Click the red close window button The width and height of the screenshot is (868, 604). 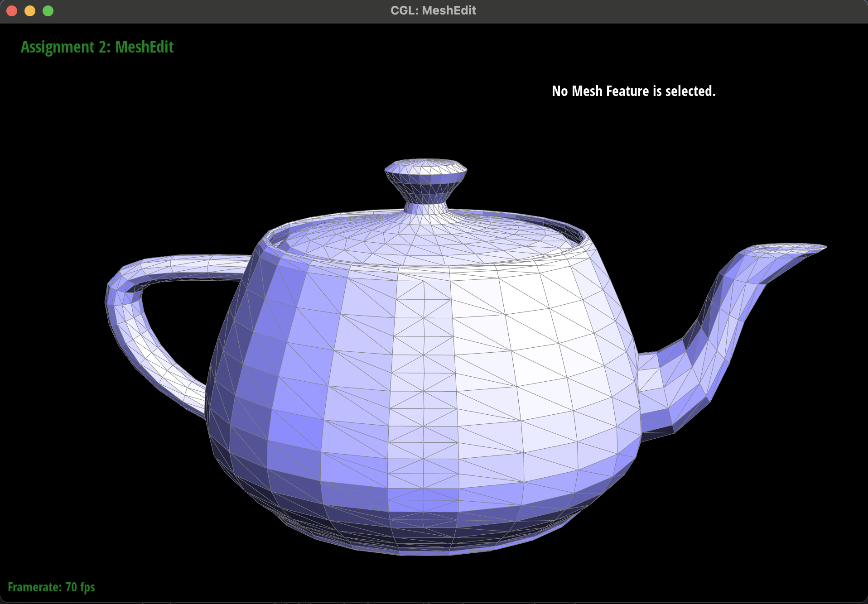click(12, 11)
